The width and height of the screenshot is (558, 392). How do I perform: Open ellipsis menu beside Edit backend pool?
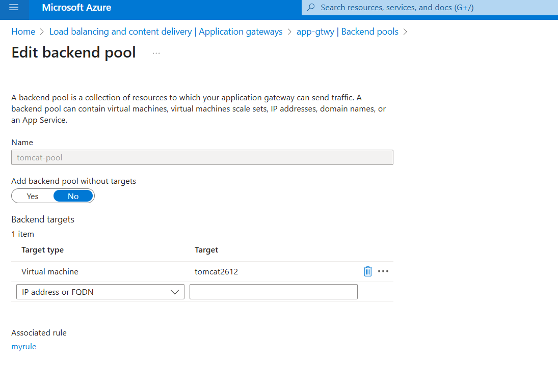pyautogui.click(x=156, y=53)
